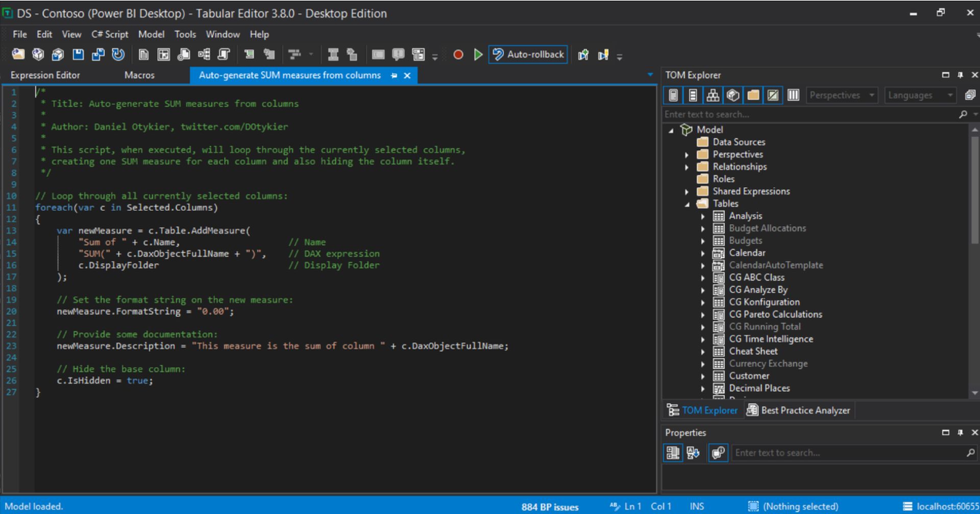
Task: Toggle columns icon in TOM Explorer toolbar
Action: (793, 95)
